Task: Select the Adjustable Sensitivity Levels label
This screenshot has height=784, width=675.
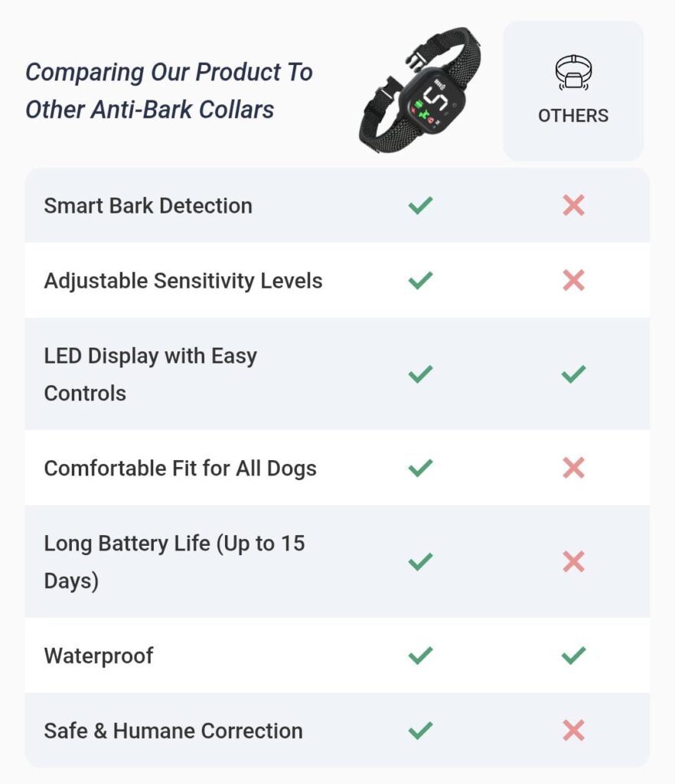Action: click(183, 280)
